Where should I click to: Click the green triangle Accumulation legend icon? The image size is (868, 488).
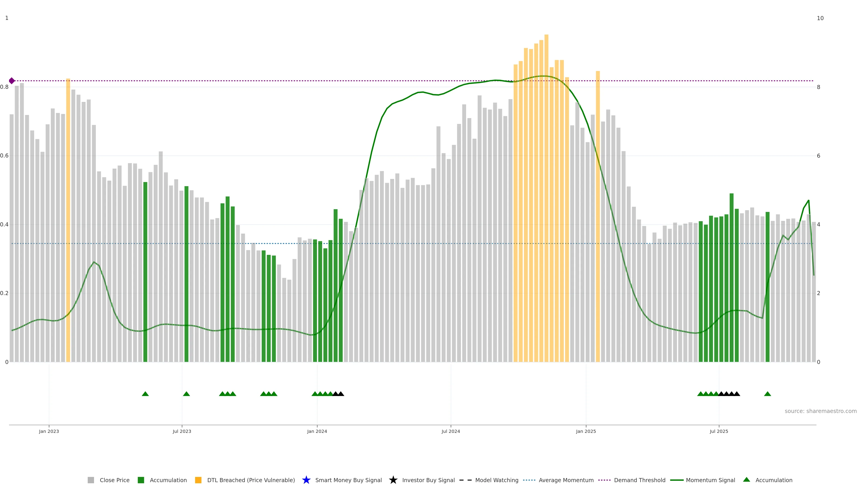coord(746,480)
